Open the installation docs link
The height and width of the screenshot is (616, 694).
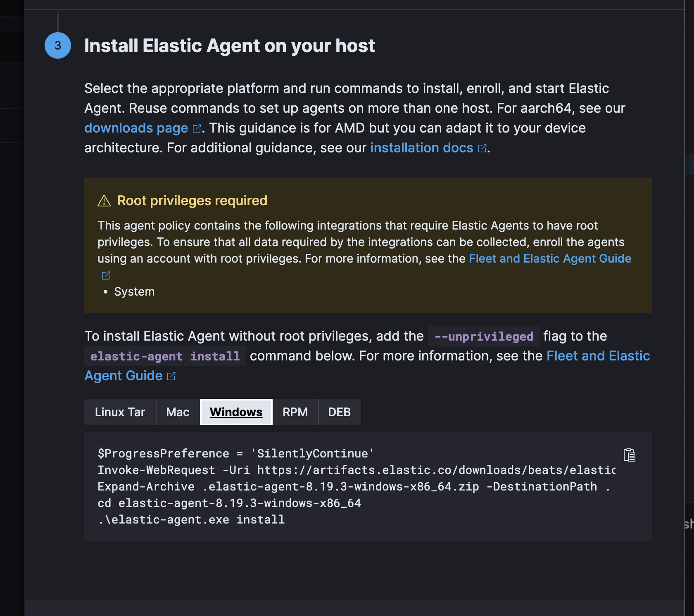[421, 148]
